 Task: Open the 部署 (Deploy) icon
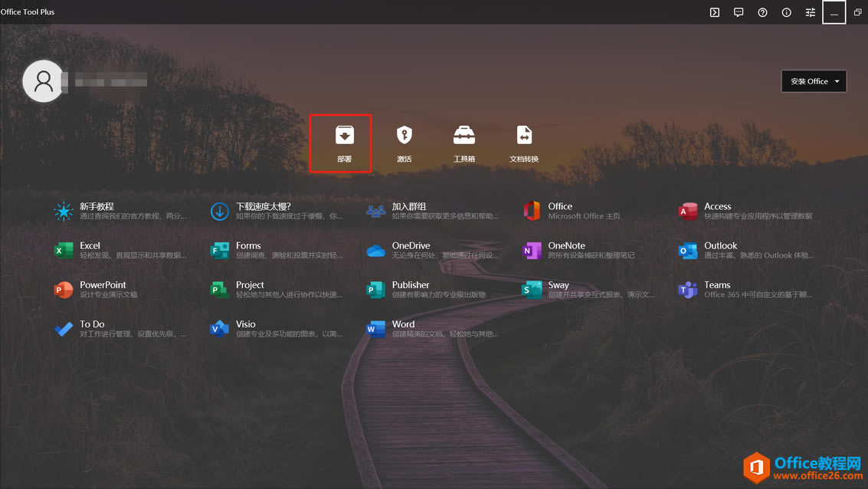pyautogui.click(x=344, y=135)
